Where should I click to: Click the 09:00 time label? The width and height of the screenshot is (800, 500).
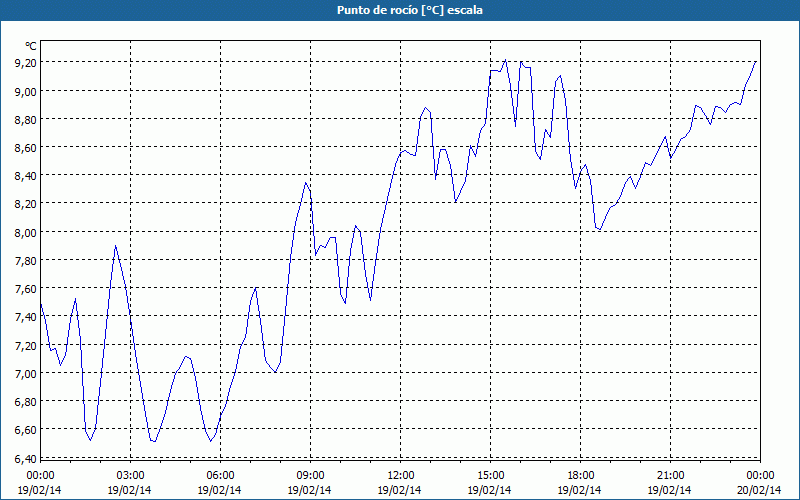pos(310,475)
